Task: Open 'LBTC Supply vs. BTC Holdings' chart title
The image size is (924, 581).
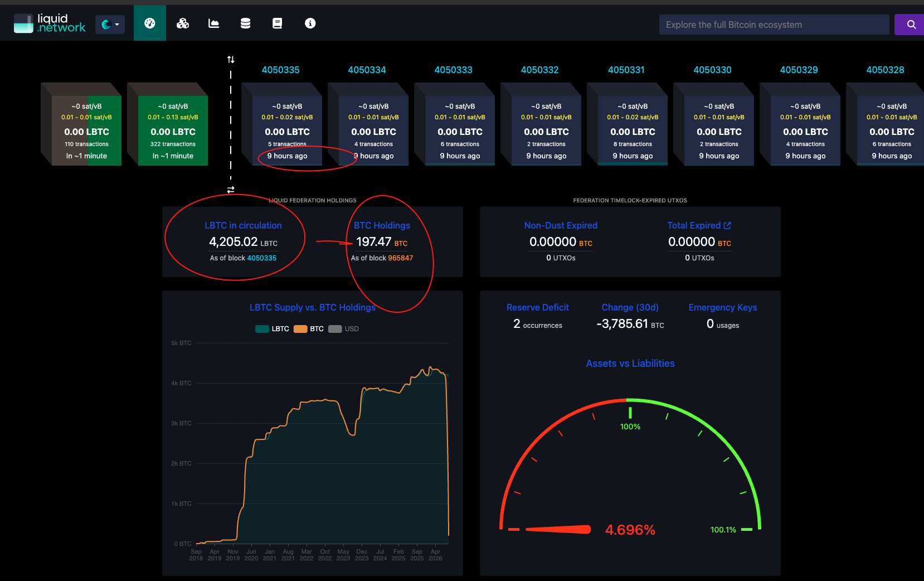Action: (313, 307)
